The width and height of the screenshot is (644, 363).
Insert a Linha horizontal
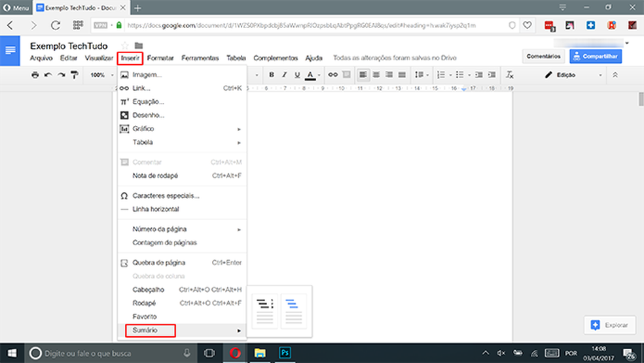click(x=182, y=209)
